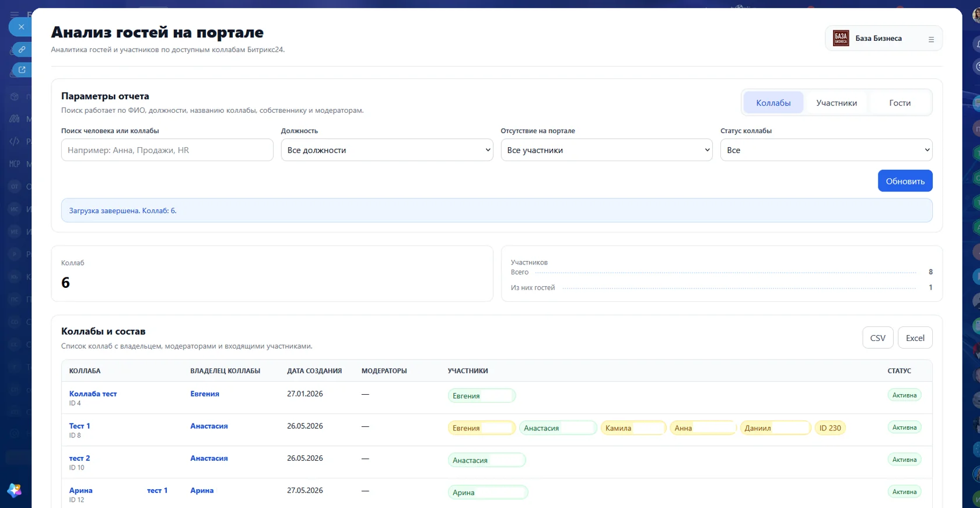Open the Должность dropdown
980x508 pixels.
tap(387, 150)
